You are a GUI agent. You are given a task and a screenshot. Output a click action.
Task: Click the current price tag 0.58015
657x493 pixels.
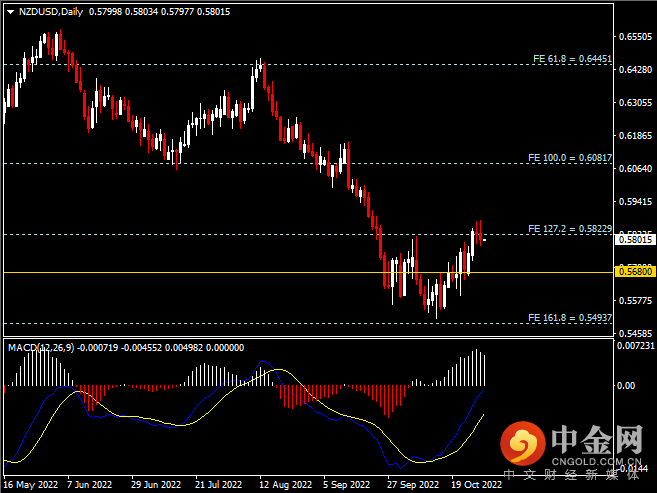pyautogui.click(x=635, y=240)
